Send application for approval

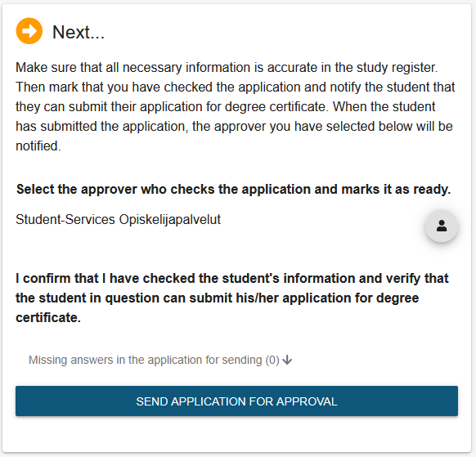[236, 401]
